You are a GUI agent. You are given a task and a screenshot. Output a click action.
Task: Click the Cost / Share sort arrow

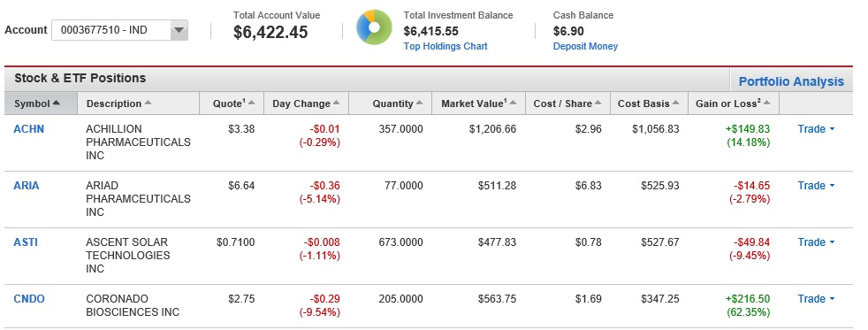tap(598, 103)
